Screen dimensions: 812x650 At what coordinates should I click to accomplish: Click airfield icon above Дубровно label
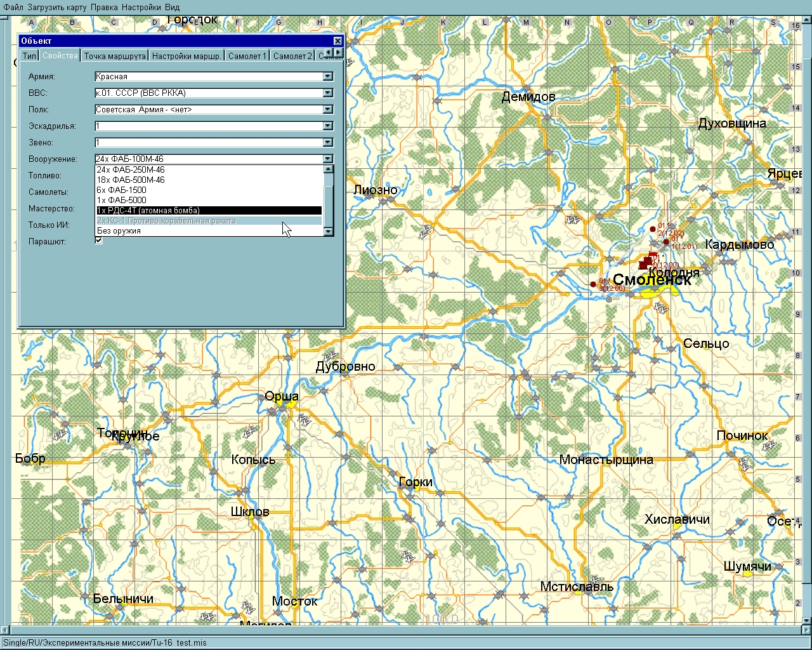pos(330,355)
